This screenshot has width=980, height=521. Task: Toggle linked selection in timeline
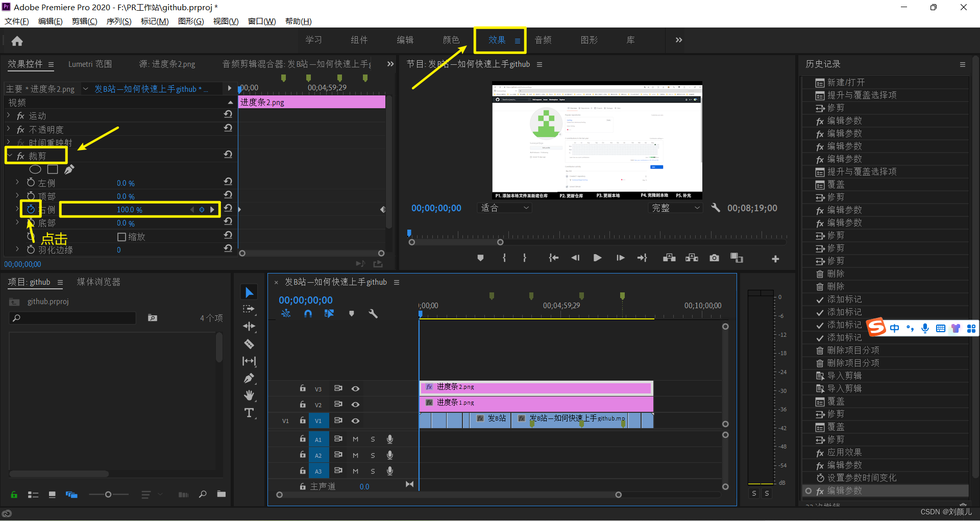click(329, 313)
